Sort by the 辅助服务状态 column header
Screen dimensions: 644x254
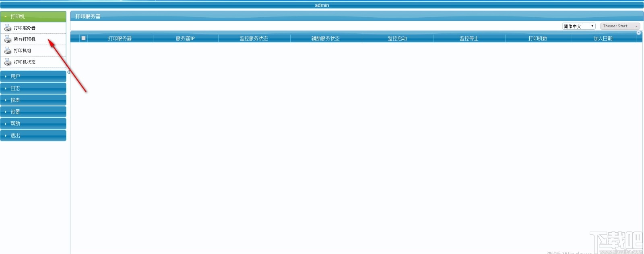point(326,39)
